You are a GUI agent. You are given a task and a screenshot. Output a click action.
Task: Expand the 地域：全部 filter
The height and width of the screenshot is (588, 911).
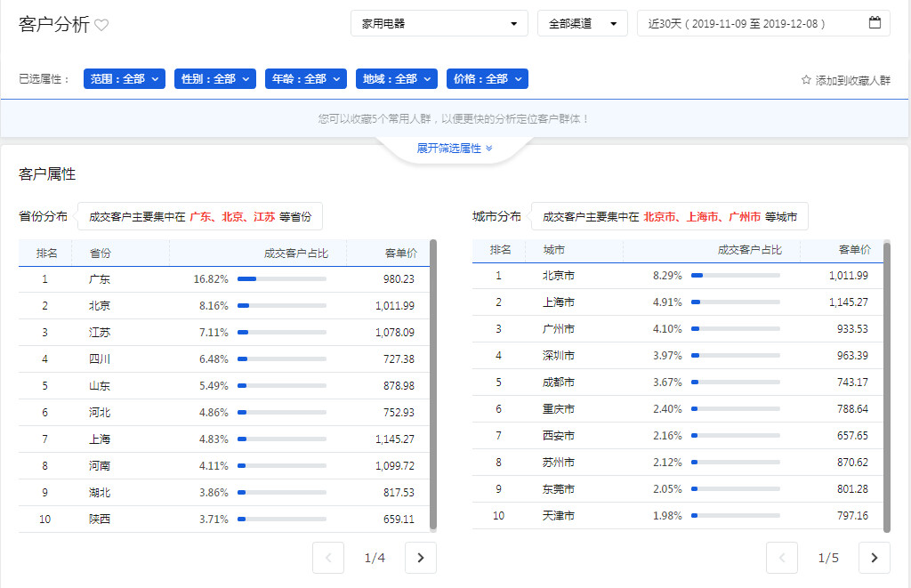pos(397,79)
